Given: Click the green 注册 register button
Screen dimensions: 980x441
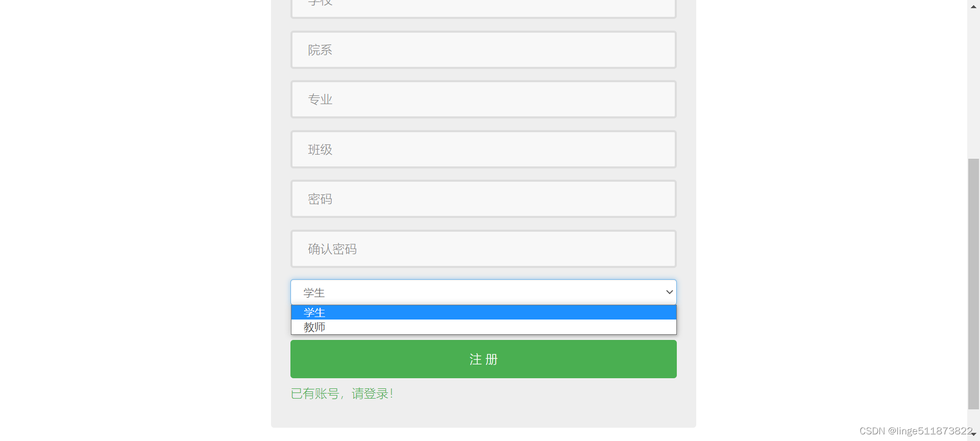Looking at the screenshot, I should point(483,359).
